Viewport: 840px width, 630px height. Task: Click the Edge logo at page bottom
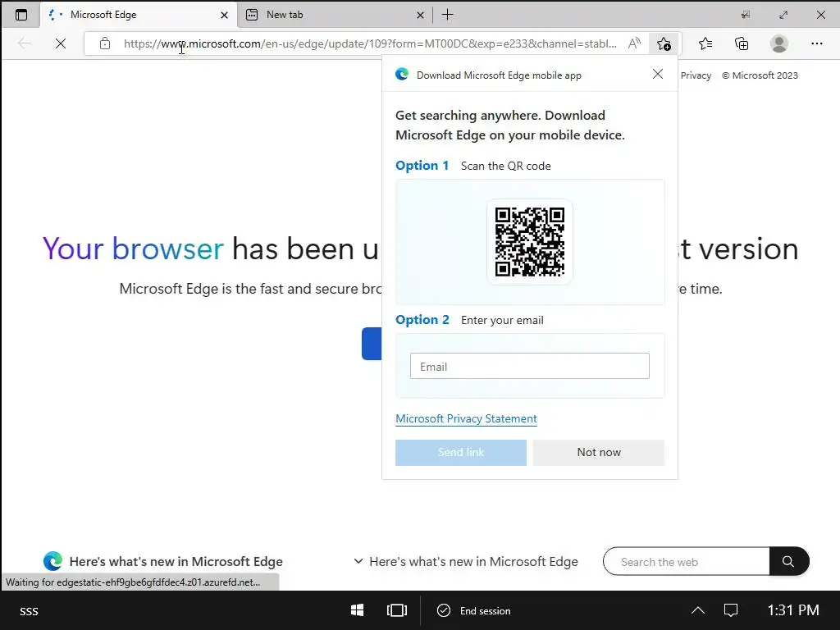(52, 561)
